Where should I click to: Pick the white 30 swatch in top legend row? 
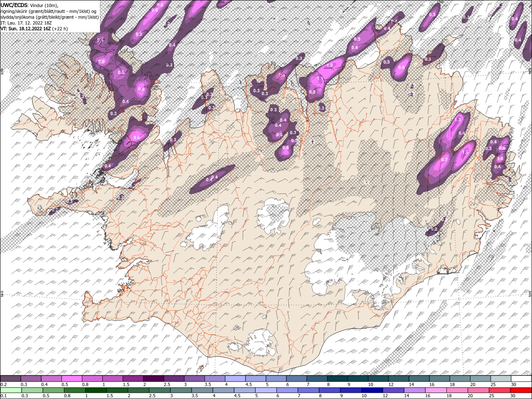(521, 379)
